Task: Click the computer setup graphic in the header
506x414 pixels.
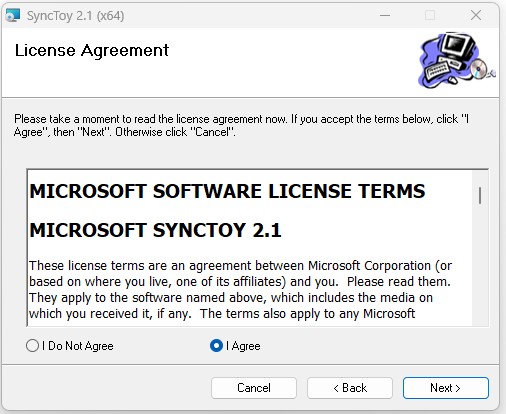Action: tap(456, 60)
